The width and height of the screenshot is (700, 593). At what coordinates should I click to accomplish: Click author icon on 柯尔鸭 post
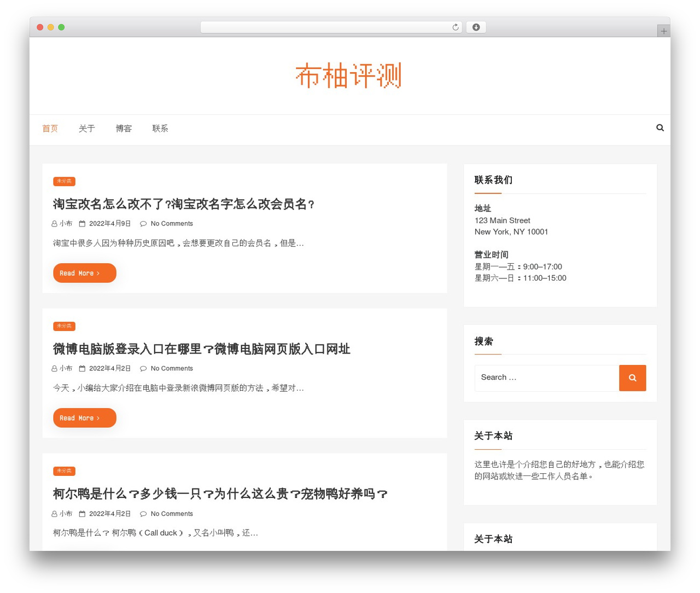54,514
